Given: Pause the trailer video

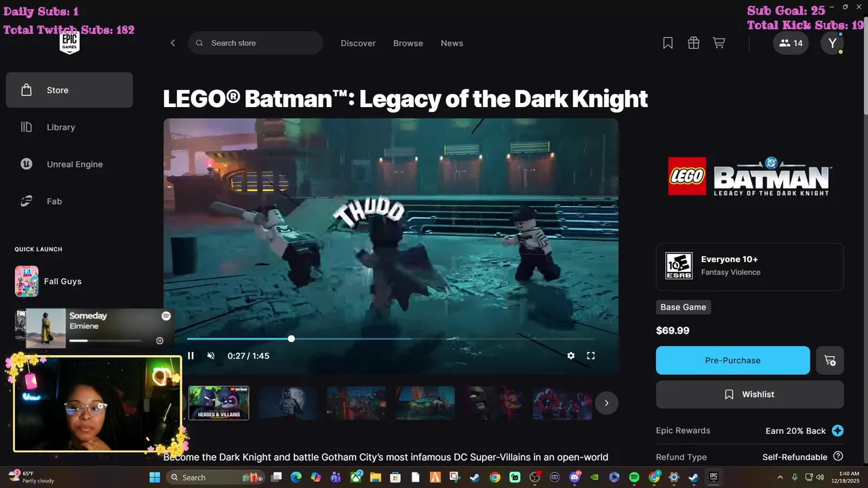Looking at the screenshot, I should (x=191, y=356).
